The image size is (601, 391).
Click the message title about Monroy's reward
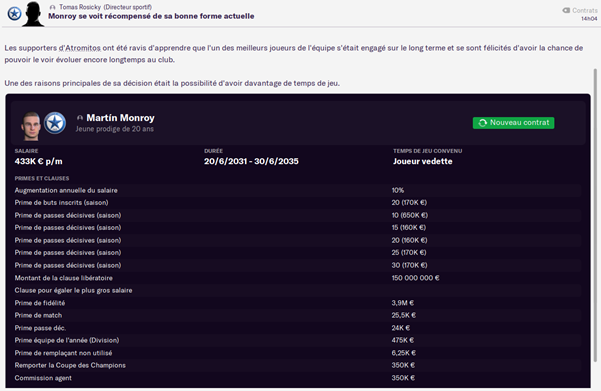(151, 16)
